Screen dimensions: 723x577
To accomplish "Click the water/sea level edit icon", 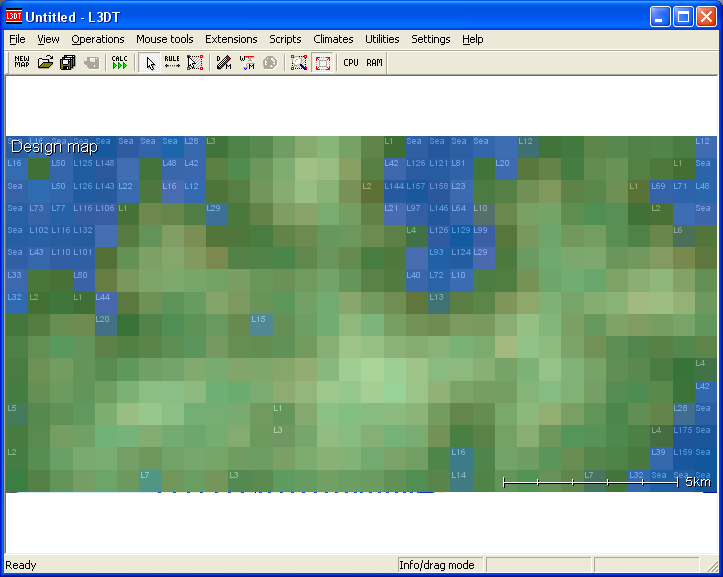I will 248,62.
